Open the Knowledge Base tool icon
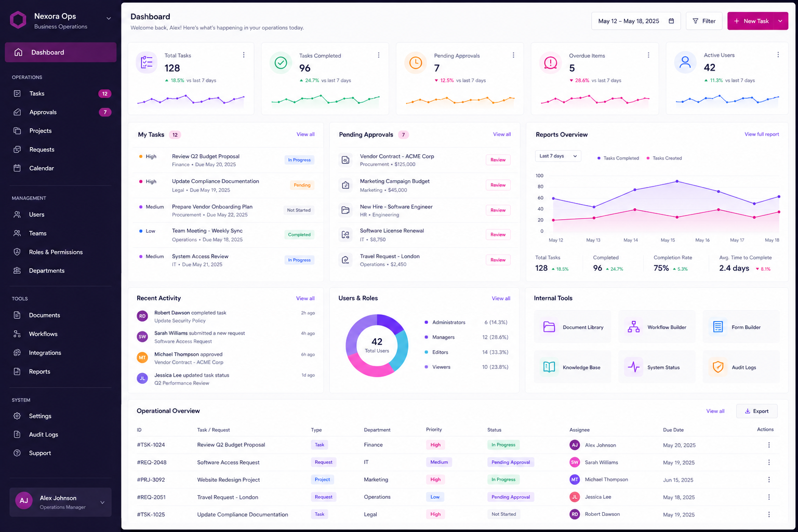Screen dimensions: 798x532 [549, 367]
